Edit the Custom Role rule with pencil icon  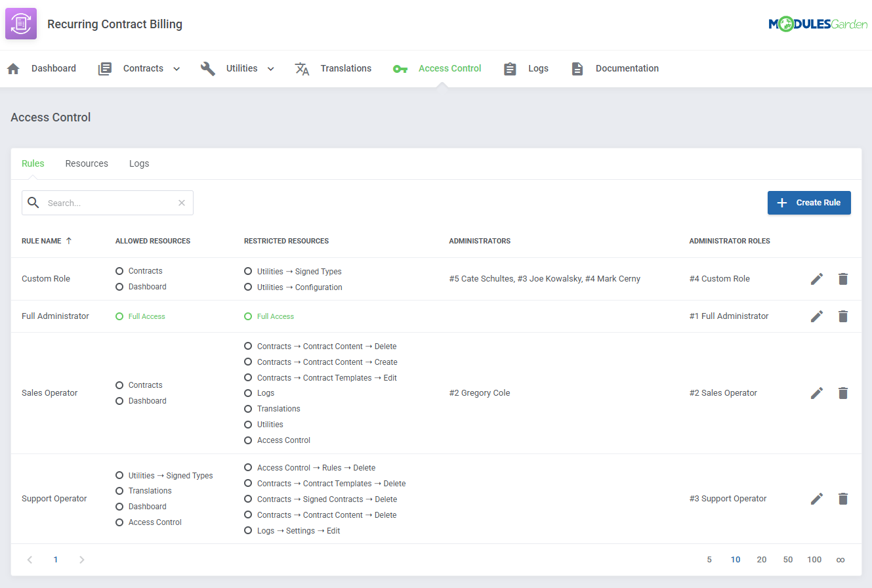click(816, 278)
